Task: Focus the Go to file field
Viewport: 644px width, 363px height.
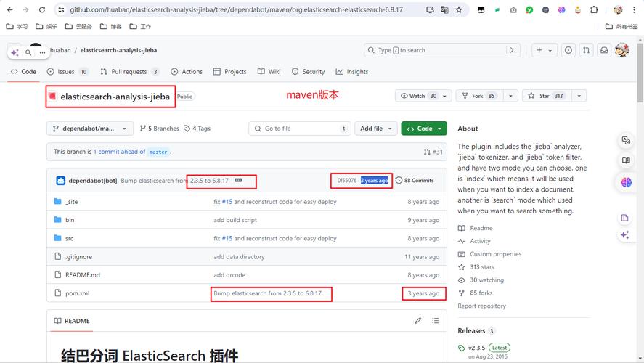Action: pos(299,129)
